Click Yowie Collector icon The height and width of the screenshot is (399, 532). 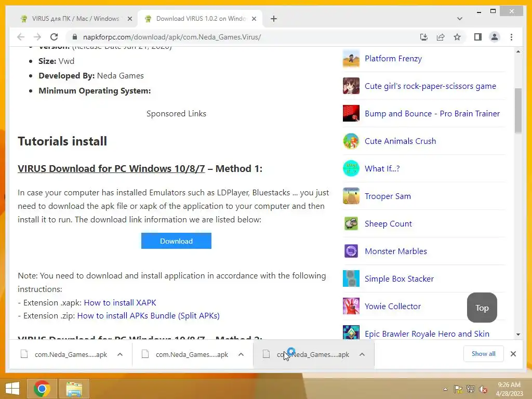351,307
